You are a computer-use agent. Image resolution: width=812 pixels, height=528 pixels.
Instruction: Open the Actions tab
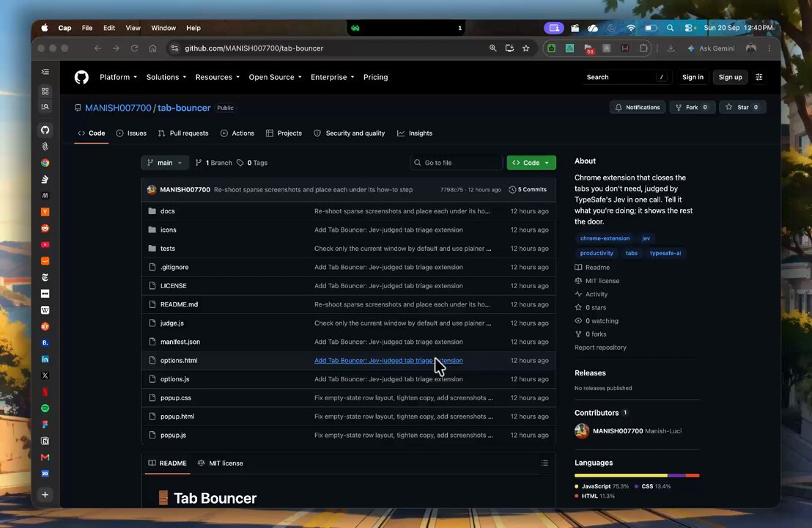pyautogui.click(x=237, y=133)
